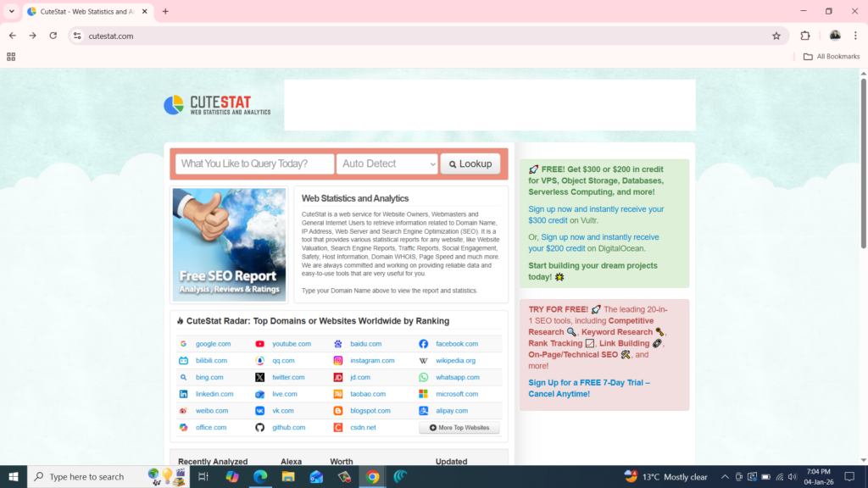Select the YouTube icon next to youtube.com
The image size is (868, 488).
point(260,343)
